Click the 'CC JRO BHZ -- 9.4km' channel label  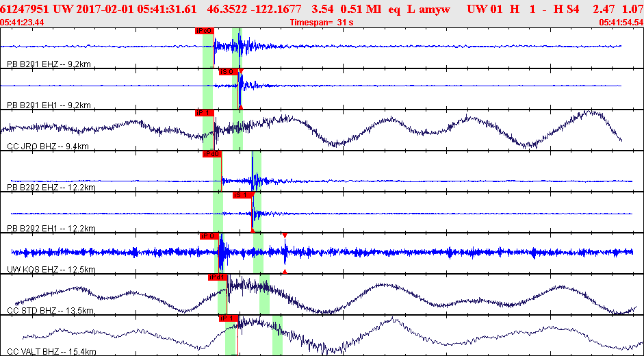tap(48, 147)
